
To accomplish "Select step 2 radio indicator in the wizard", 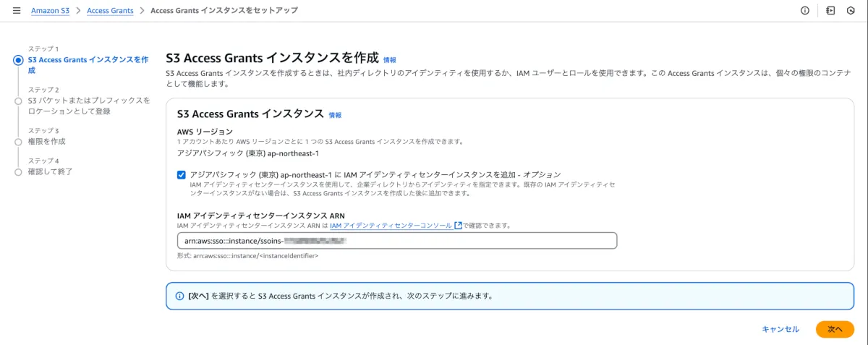I will 18,101.
